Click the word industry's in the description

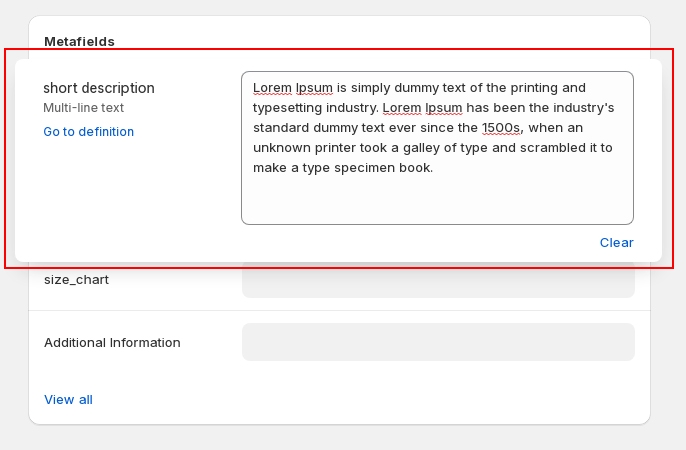tap(579, 108)
